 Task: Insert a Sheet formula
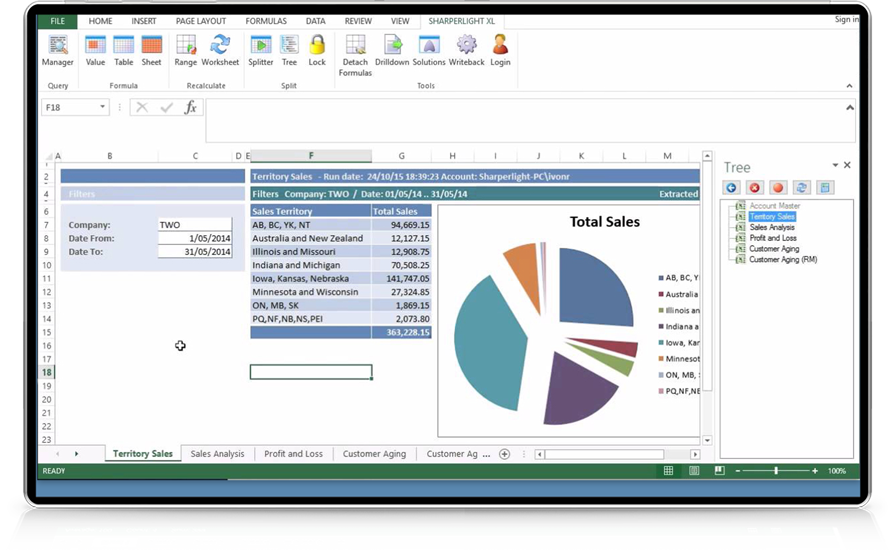tap(151, 51)
